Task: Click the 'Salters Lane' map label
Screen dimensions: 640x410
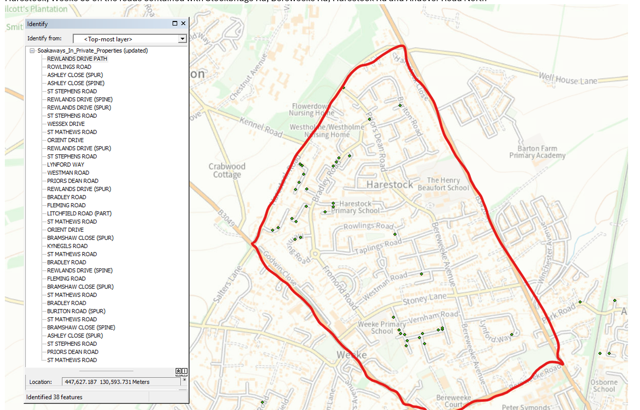Action: click(x=227, y=284)
